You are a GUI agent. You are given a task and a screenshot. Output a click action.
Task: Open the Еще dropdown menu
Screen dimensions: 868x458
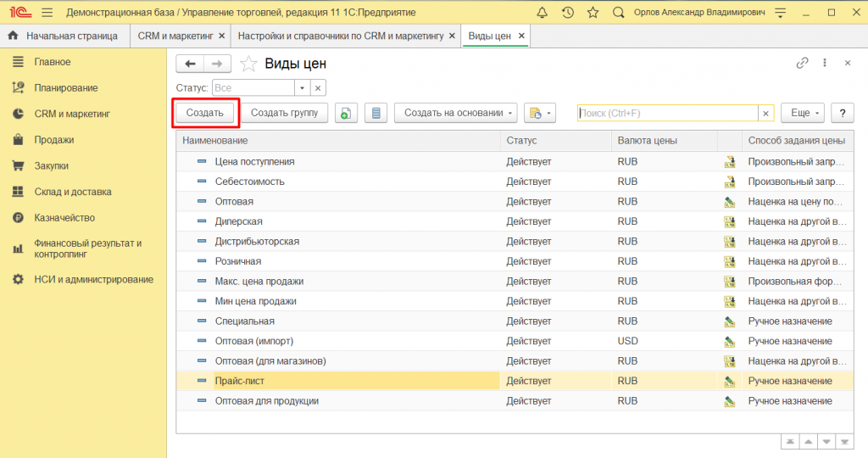(802, 113)
